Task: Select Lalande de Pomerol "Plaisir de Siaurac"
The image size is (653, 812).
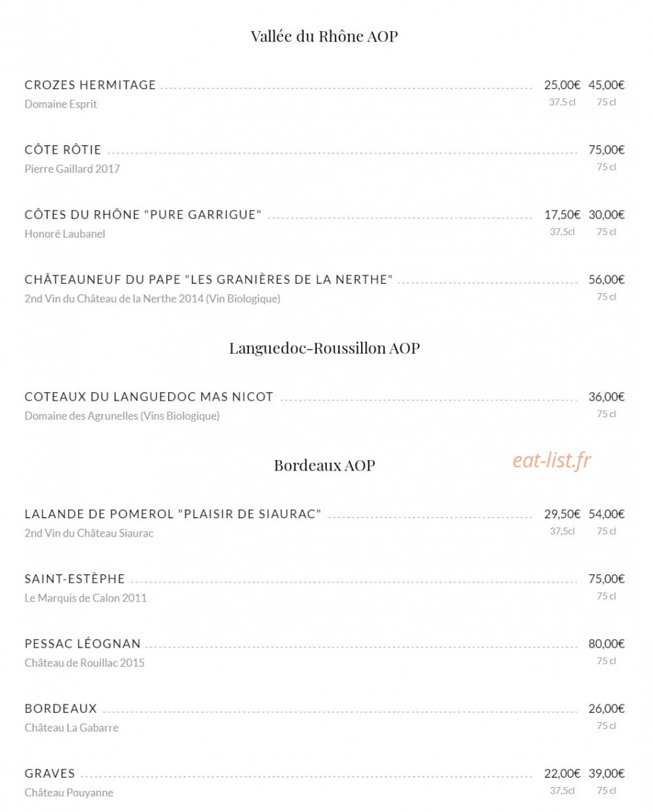Action: point(173,514)
